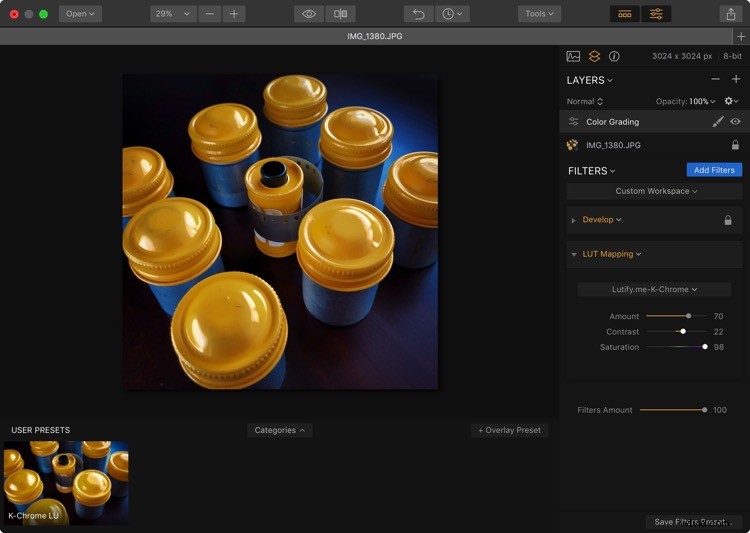The width and height of the screenshot is (750, 533).
Task: Click the share export icon
Action: click(730, 14)
